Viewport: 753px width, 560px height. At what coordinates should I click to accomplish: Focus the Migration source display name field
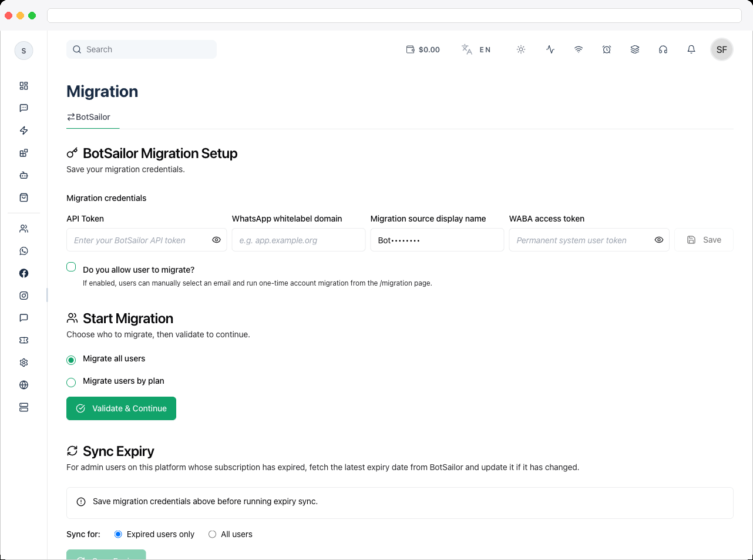(437, 240)
